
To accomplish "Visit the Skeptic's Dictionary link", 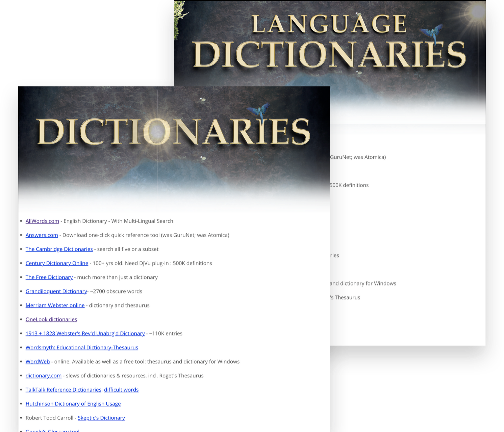I will click(101, 418).
